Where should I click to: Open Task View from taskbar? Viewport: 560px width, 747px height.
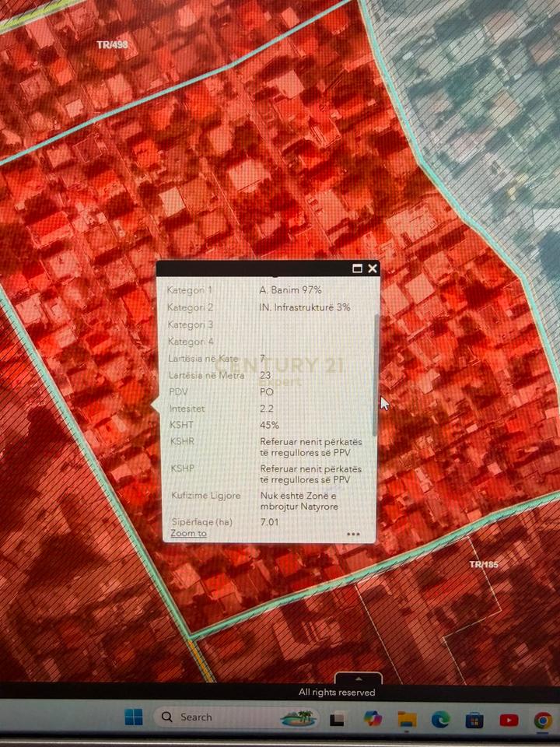(x=337, y=719)
